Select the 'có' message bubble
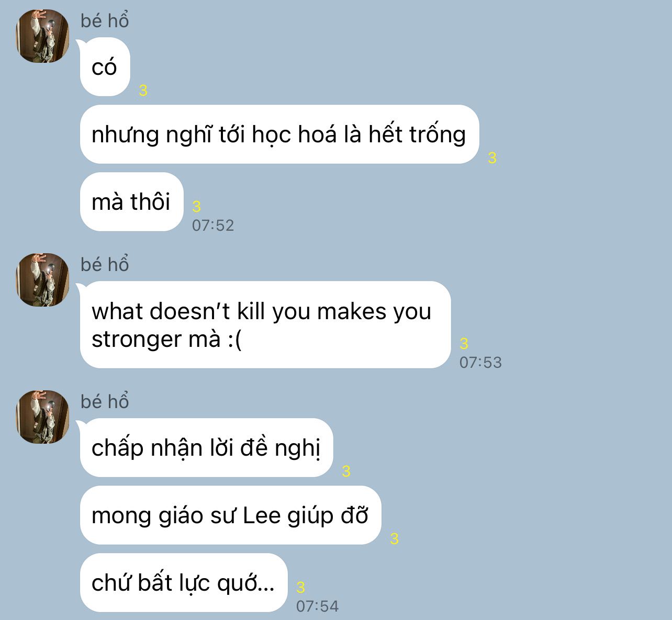The width and height of the screenshot is (672, 620). pyautogui.click(x=105, y=67)
